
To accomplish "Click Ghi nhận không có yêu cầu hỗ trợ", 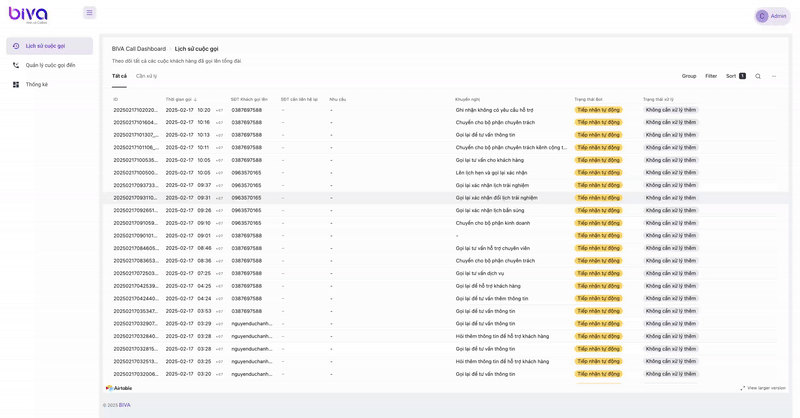I will point(494,110).
